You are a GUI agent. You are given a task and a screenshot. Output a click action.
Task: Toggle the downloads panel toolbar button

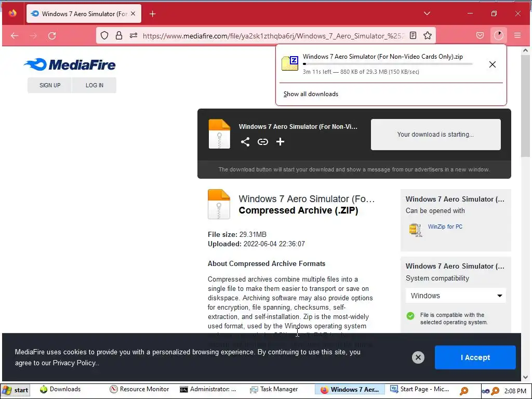click(498, 35)
